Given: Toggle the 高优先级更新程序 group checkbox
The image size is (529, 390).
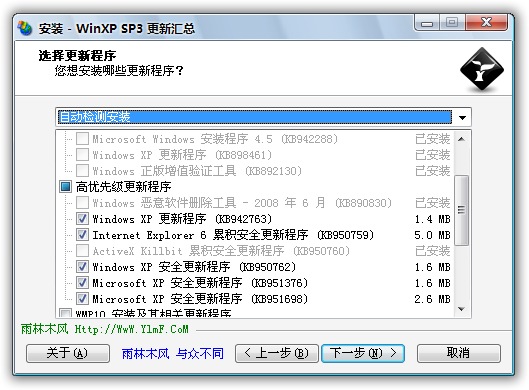Looking at the screenshot, I should [x=65, y=187].
